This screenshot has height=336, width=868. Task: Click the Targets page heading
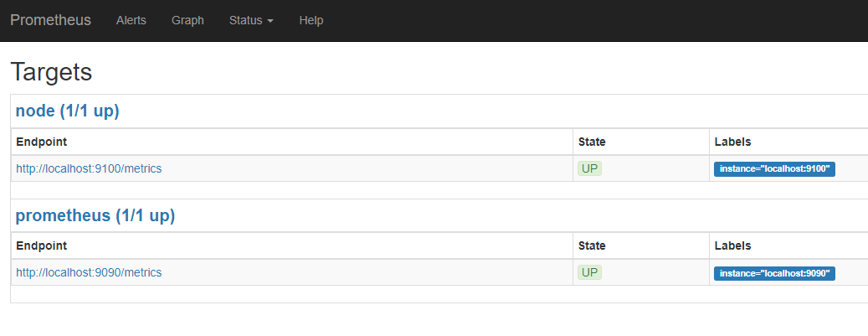(x=51, y=72)
